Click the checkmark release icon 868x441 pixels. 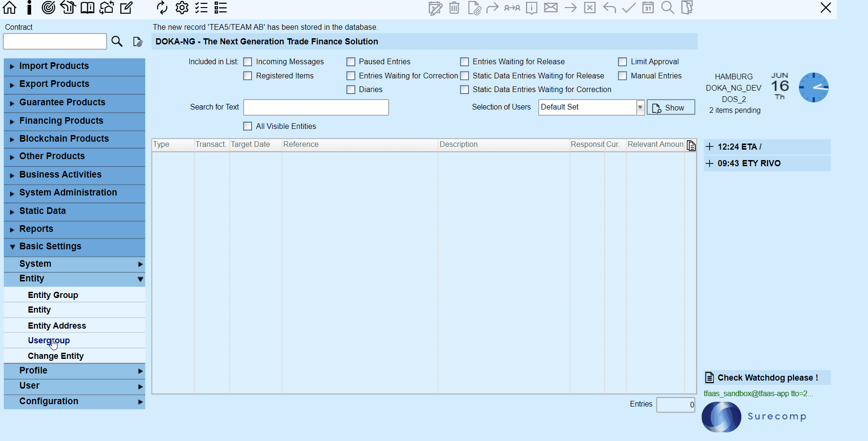tap(629, 8)
